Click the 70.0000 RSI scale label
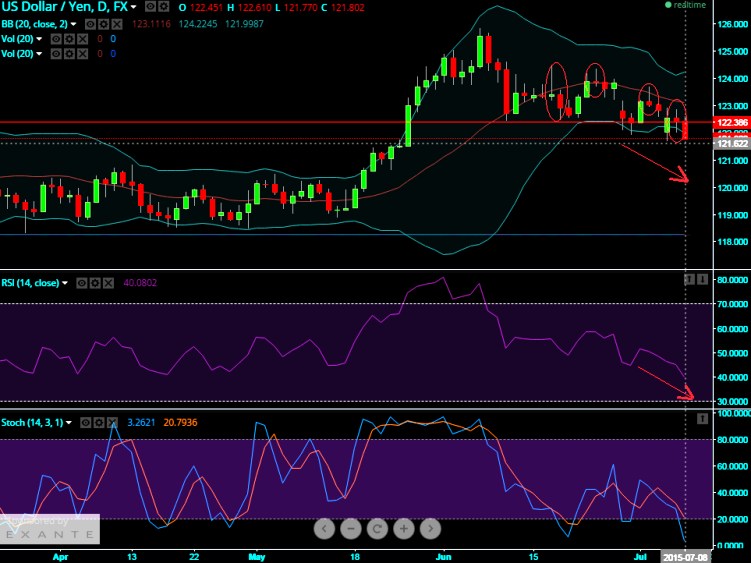Image resolution: width=751 pixels, height=563 pixels. [731, 304]
